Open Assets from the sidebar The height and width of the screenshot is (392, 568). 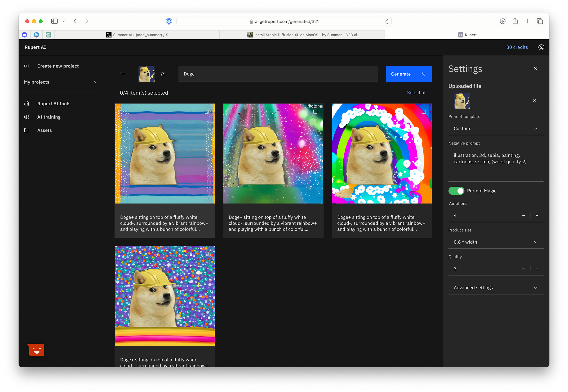click(44, 130)
